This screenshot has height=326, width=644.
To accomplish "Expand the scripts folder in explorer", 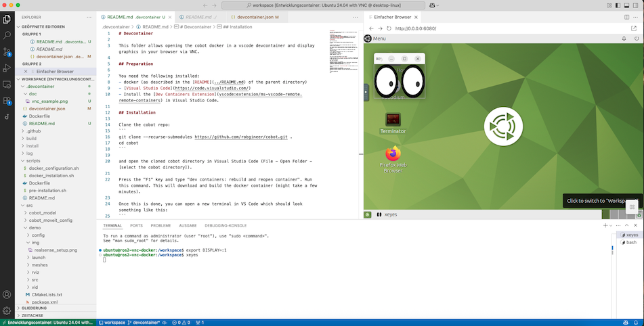I will [x=33, y=160].
